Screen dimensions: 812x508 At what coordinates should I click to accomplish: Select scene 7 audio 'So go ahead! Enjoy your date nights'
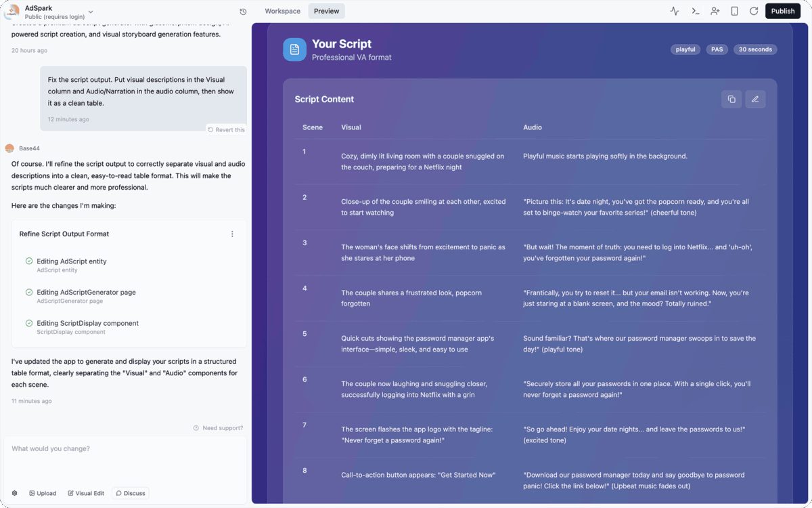click(634, 434)
